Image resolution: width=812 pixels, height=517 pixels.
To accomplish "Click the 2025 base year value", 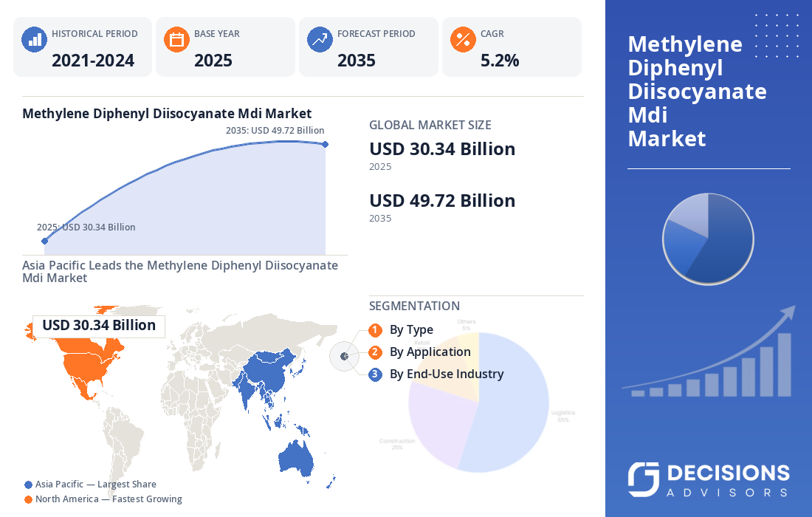I will pos(213,61).
